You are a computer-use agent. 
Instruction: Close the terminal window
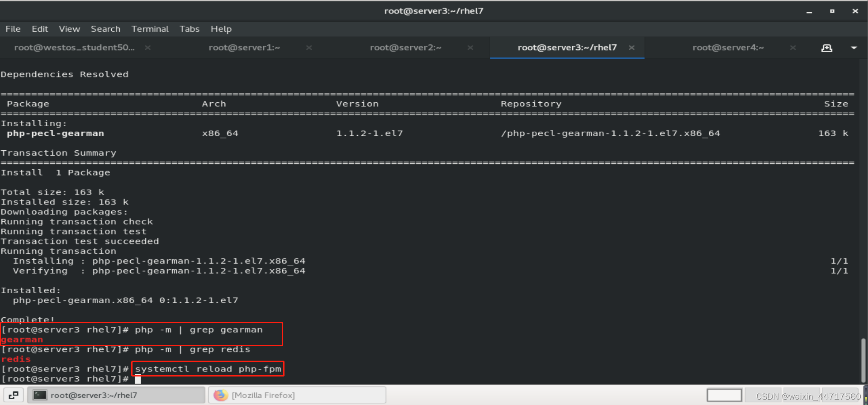click(x=855, y=11)
